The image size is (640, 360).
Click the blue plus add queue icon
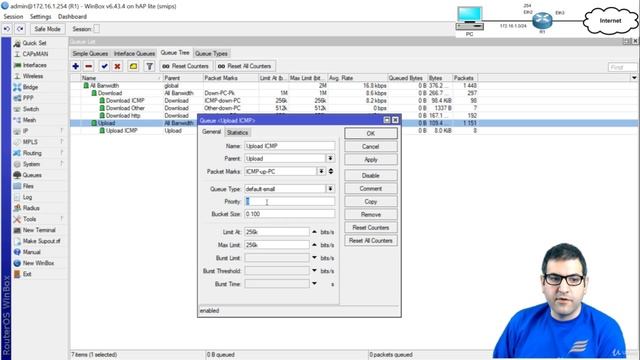tap(76, 66)
